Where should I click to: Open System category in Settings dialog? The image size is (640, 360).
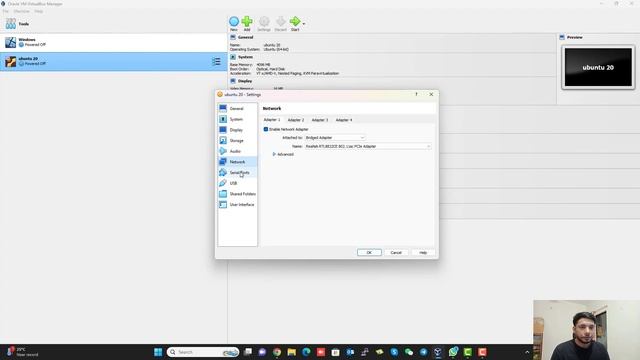point(238,119)
